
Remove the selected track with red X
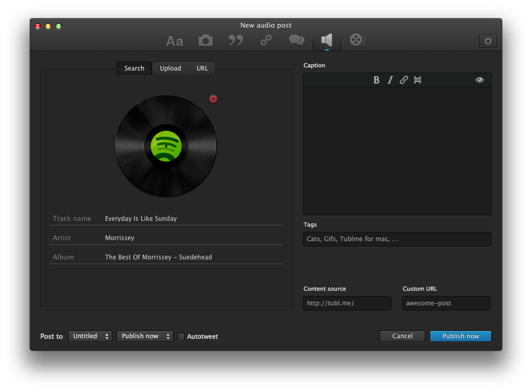tap(213, 99)
